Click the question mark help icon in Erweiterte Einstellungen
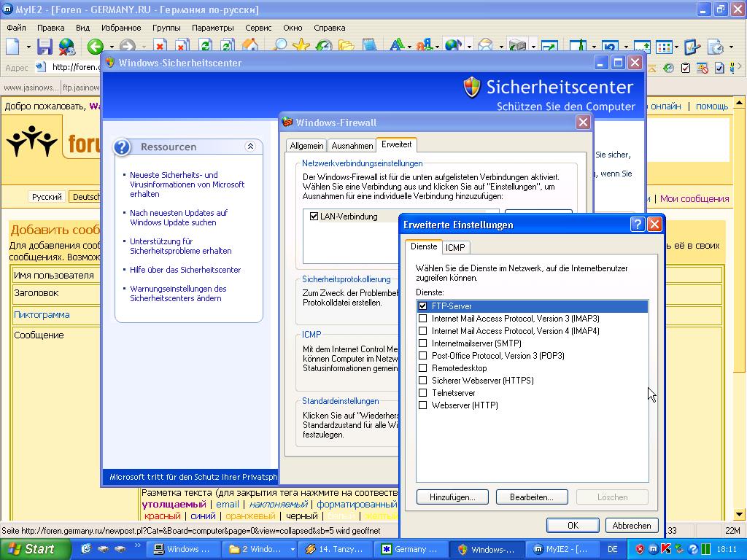747x560 pixels. tap(637, 225)
